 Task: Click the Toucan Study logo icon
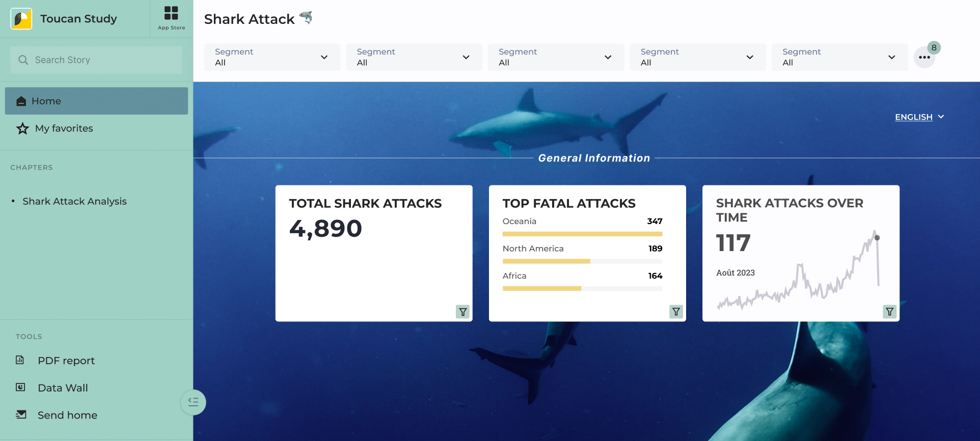click(21, 19)
